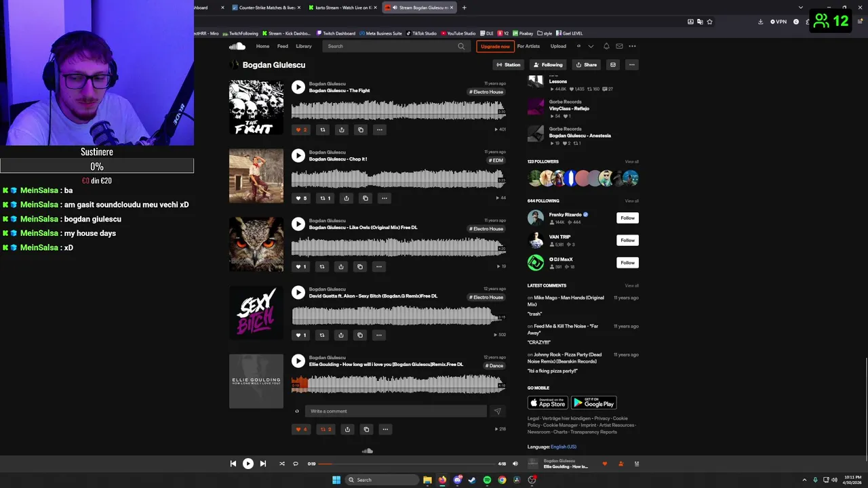Click the Upgrade now button

[495, 46]
